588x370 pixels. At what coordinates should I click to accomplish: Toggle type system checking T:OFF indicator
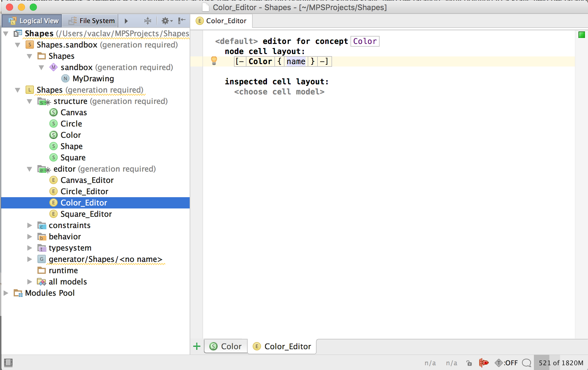pyautogui.click(x=507, y=363)
